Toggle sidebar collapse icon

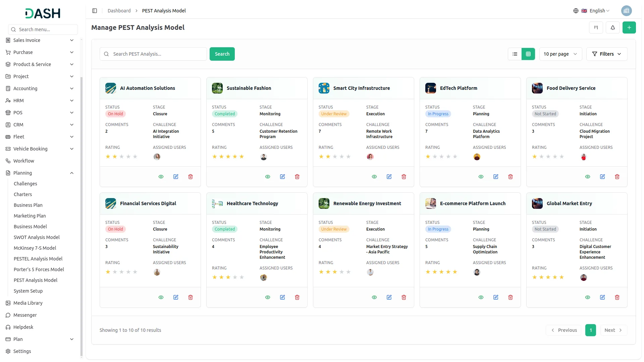[x=95, y=11]
